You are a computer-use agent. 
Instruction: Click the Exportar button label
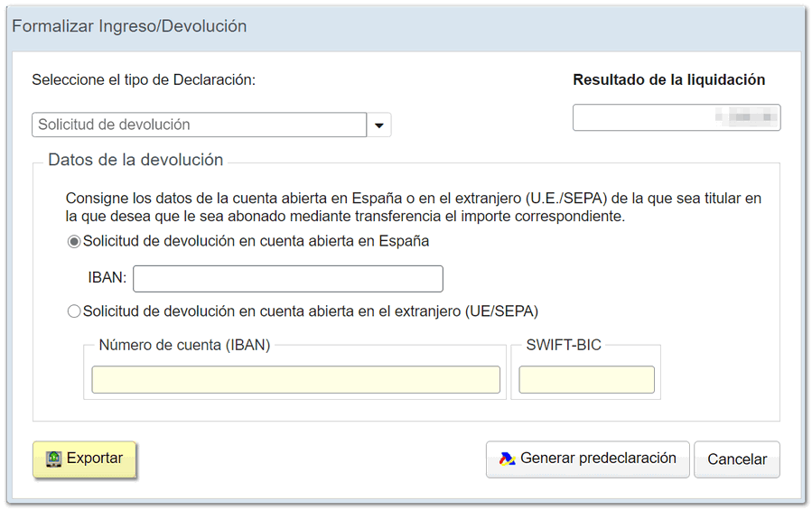[95, 459]
